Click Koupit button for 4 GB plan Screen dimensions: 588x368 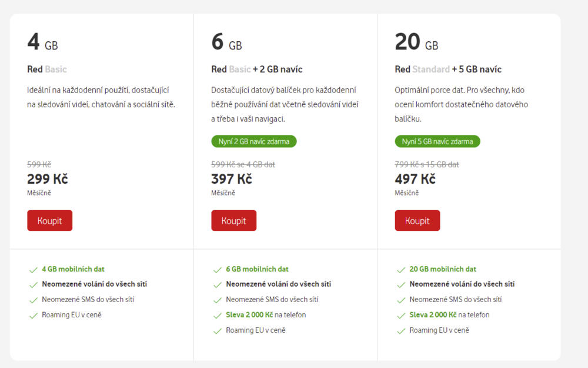click(x=49, y=221)
